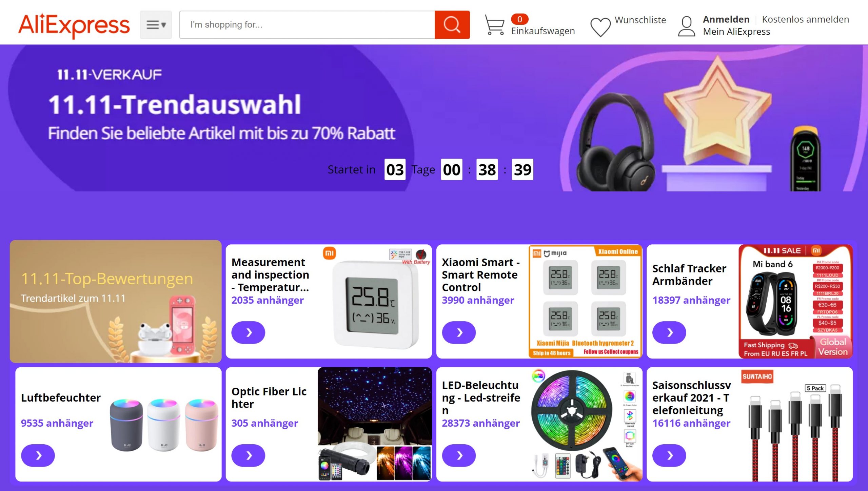Viewport: 868px width, 491px height.
Task: Focus the "I'm shopping for..." search field
Action: 307,25
